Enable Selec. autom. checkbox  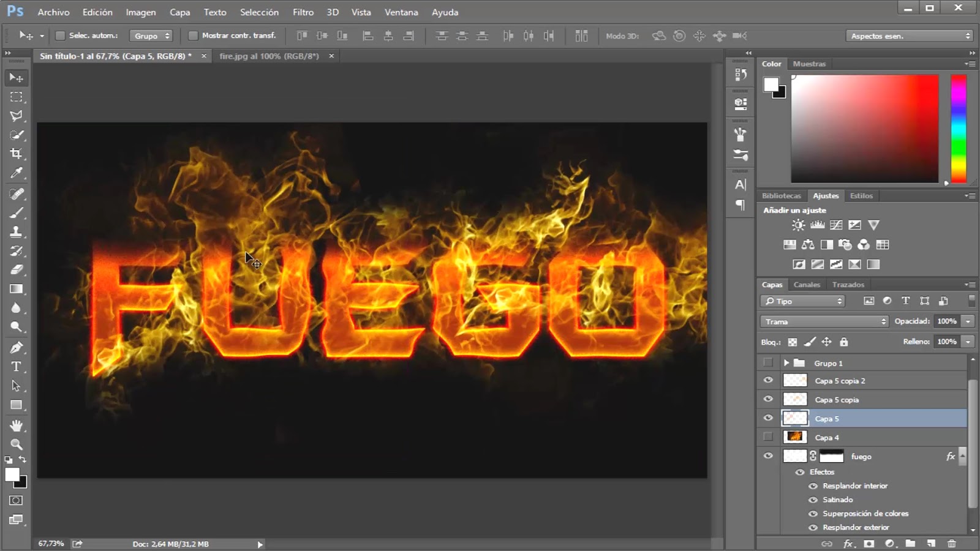pyautogui.click(x=60, y=36)
